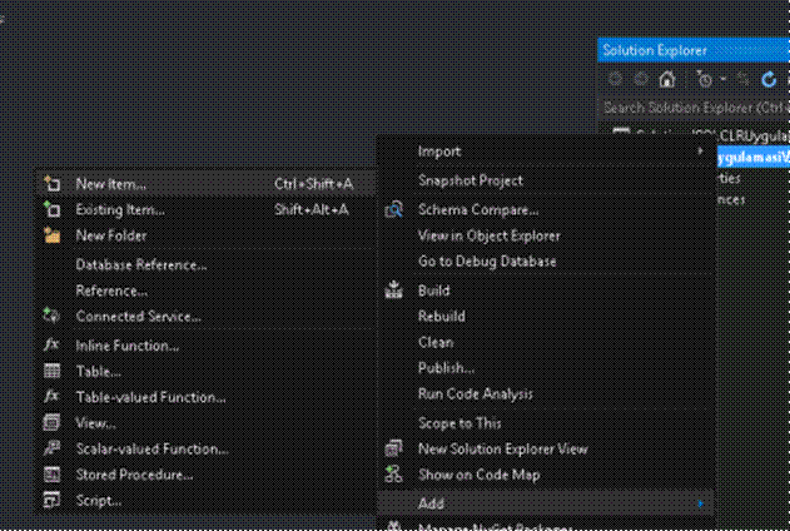Click the New Folder icon
This screenshot has height=531, width=790.
[52, 235]
